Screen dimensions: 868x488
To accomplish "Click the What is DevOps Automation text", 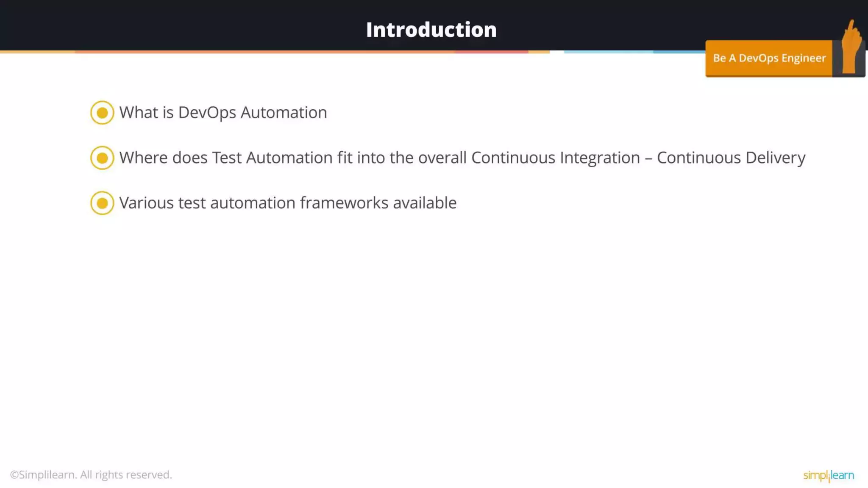I will tap(223, 113).
